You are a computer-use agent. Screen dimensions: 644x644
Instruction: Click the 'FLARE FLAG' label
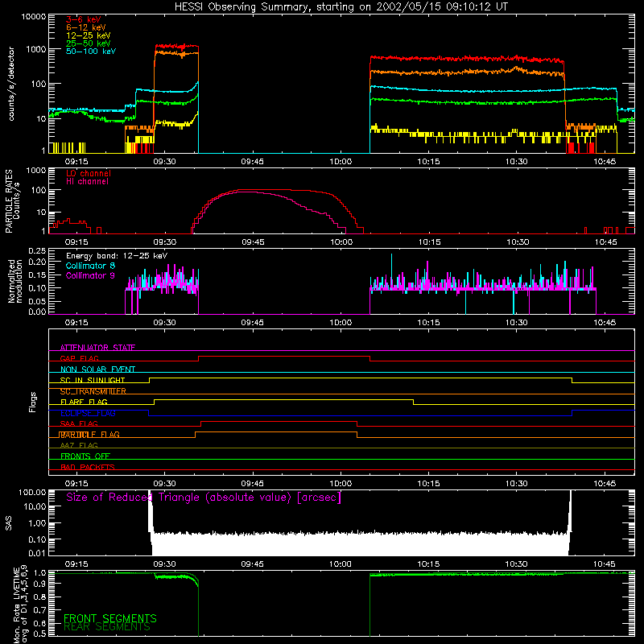pos(84,402)
